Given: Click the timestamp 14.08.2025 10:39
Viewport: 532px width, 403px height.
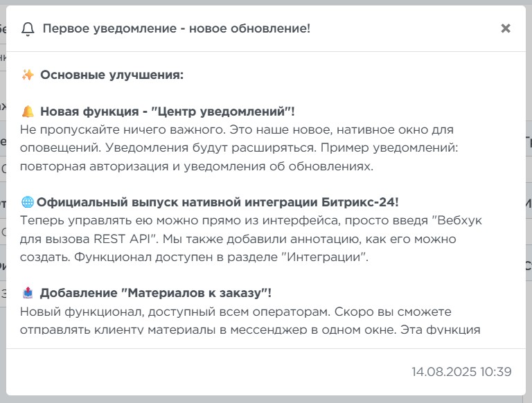Looking at the screenshot, I should click(x=461, y=372).
